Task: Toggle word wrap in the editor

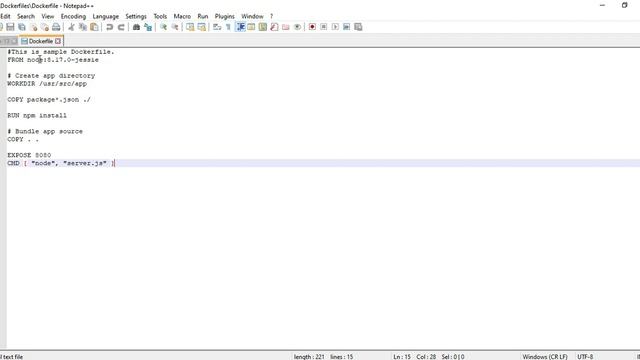Action: (217, 27)
